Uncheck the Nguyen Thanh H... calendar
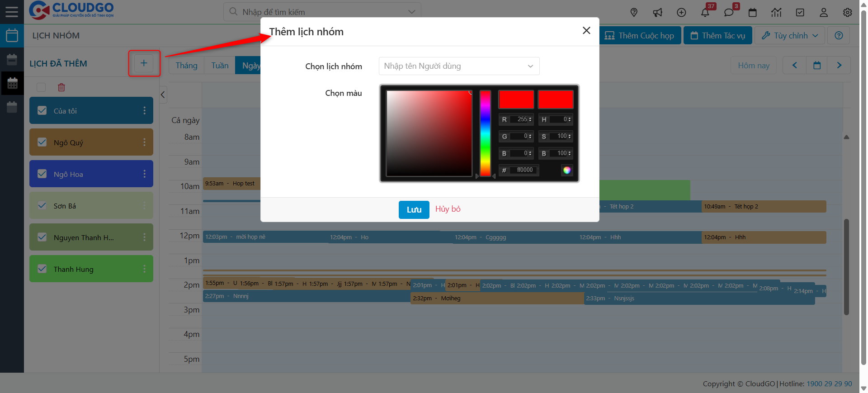This screenshot has height=393, width=868. pyautogui.click(x=42, y=237)
